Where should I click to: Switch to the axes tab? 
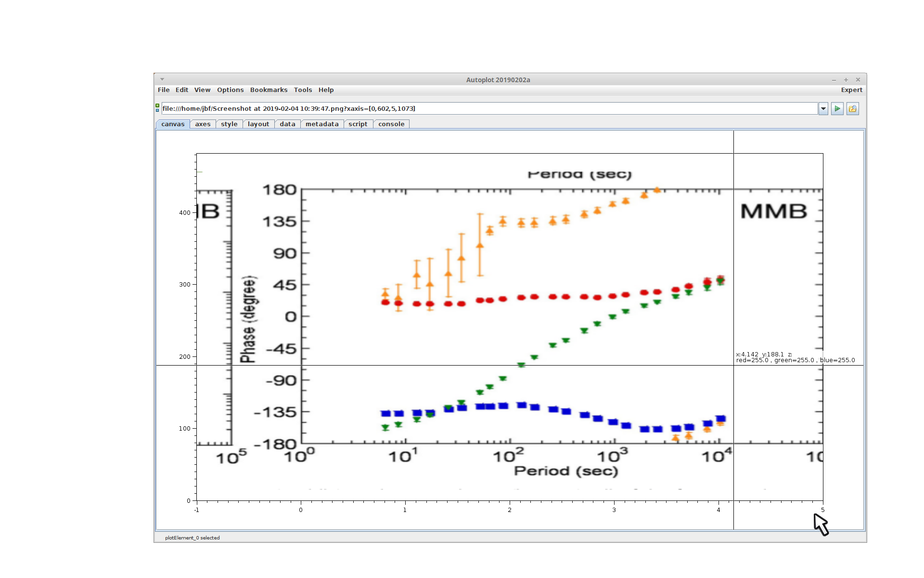(203, 124)
